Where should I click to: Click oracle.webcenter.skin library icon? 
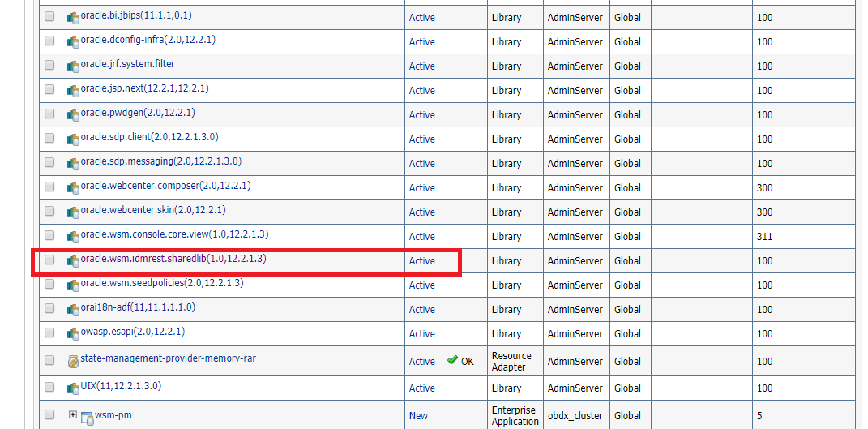(73, 212)
